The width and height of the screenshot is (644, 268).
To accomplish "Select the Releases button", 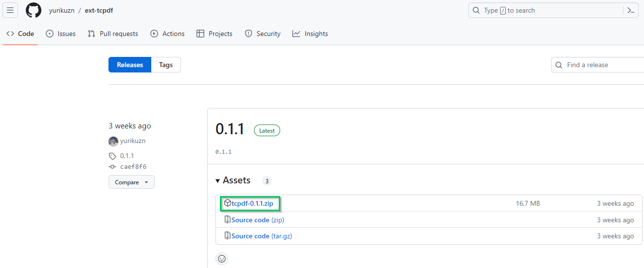I will (130, 65).
